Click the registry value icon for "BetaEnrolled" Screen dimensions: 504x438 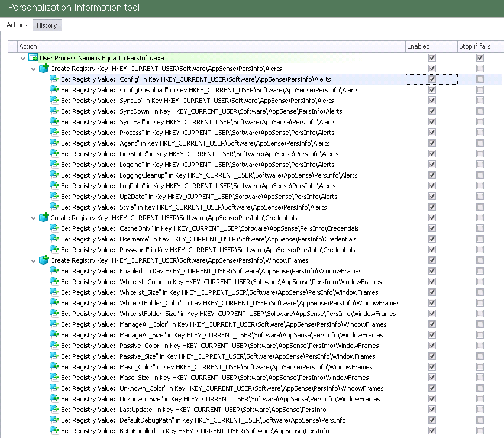click(x=54, y=430)
